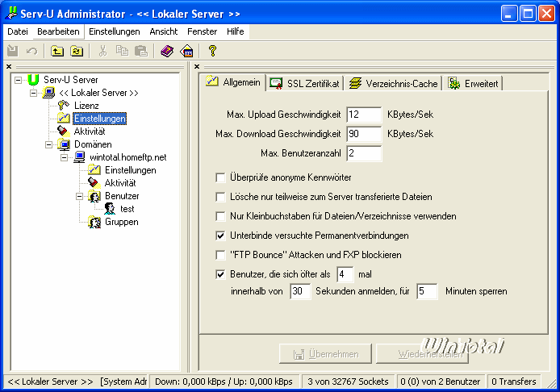Click the undo toolbar icon
The width and height of the screenshot is (560, 392).
point(31,51)
